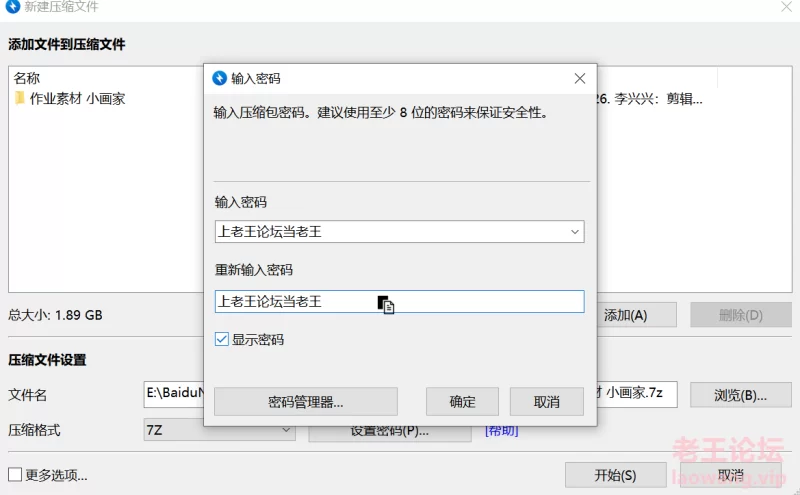Close the 新建压缩文件 window
The image size is (800, 495).
point(786,7)
